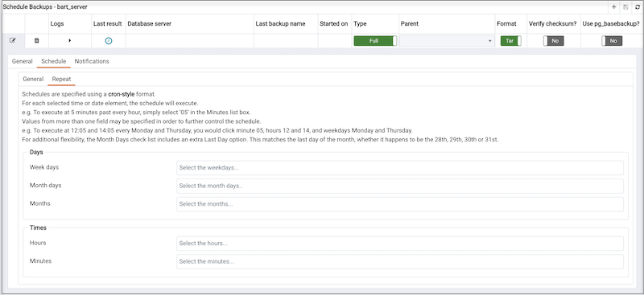
Task: Click the delete row trash icon
Action: [36, 41]
